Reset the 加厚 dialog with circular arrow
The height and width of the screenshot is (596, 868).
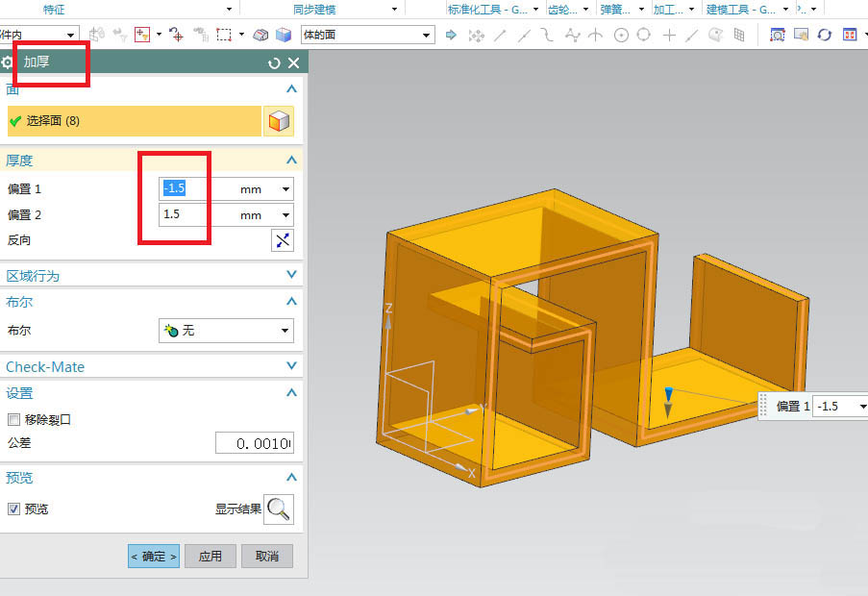tap(274, 63)
